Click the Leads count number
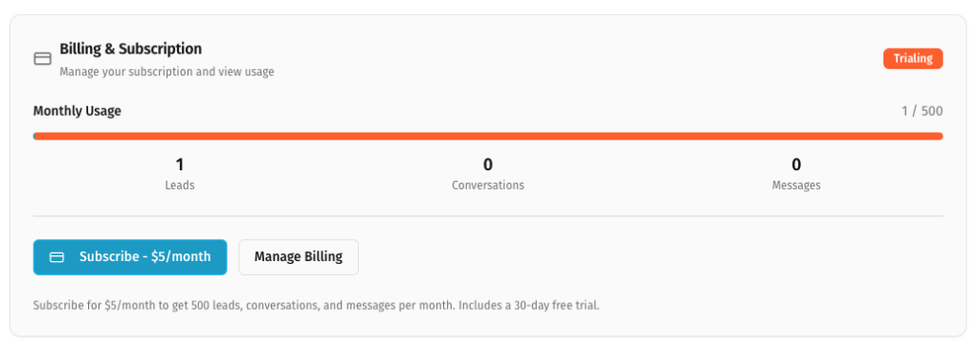980x350 pixels. [179, 165]
